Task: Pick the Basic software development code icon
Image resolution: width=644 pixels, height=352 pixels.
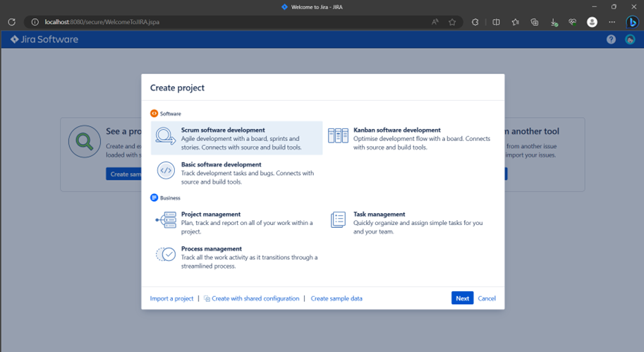Action: point(166,170)
